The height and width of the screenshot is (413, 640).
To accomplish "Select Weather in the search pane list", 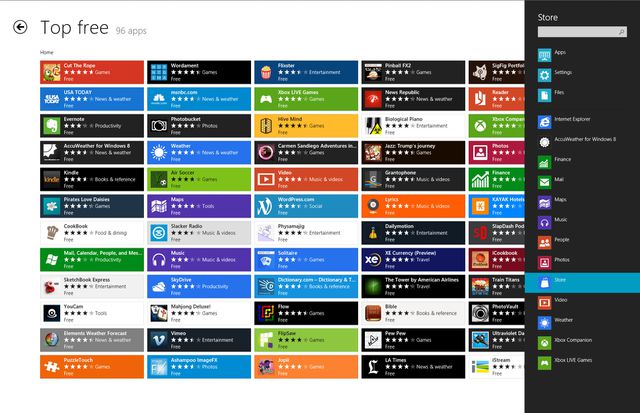I will 582,322.
